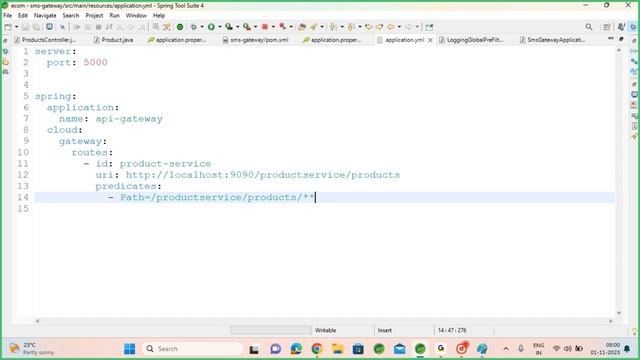Viewport: 640px width, 360px height.
Task: Click the Debug bug icon
Action: [x=193, y=27]
